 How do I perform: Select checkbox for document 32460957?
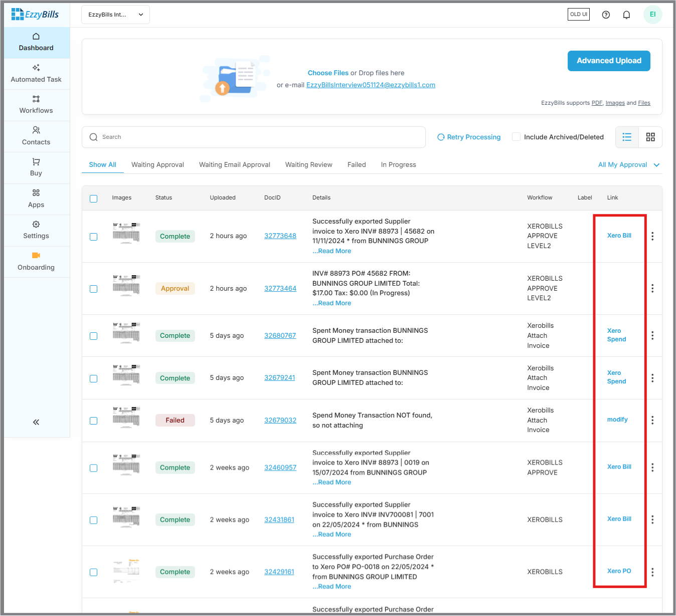[93, 468]
